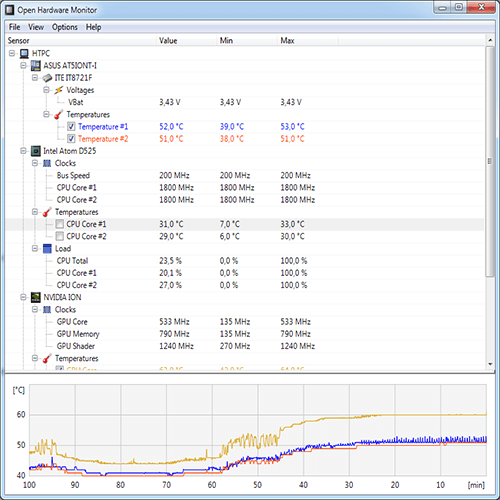Click the NVIDIA Temperatures thermometer icon
500x500 pixels.
pos(47,358)
